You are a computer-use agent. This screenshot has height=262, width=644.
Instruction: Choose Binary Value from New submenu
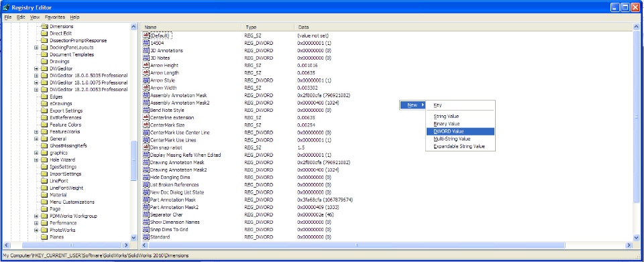tap(460, 124)
